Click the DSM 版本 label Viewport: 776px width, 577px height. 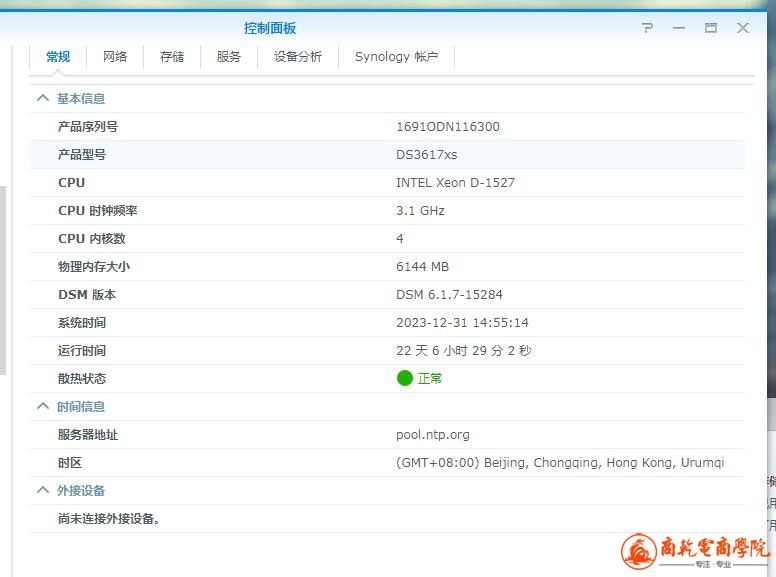tap(87, 295)
